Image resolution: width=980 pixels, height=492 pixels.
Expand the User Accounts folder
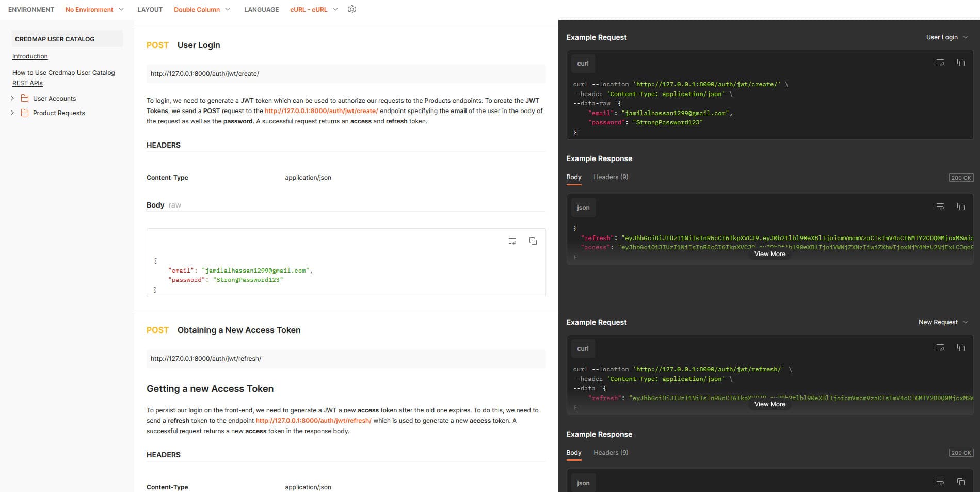pyautogui.click(x=13, y=98)
